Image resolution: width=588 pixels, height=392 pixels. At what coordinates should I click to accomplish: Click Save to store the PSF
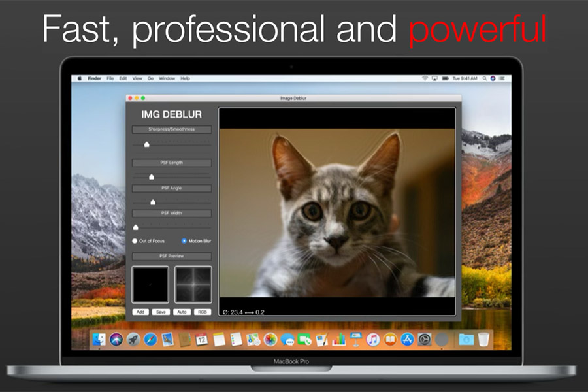coord(160,312)
